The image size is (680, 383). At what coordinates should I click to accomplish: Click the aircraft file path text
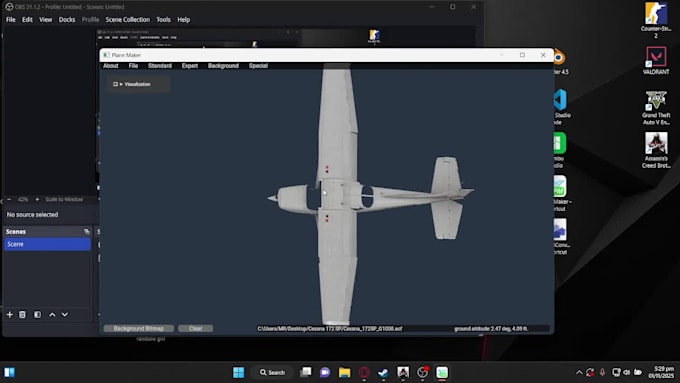pyautogui.click(x=330, y=329)
